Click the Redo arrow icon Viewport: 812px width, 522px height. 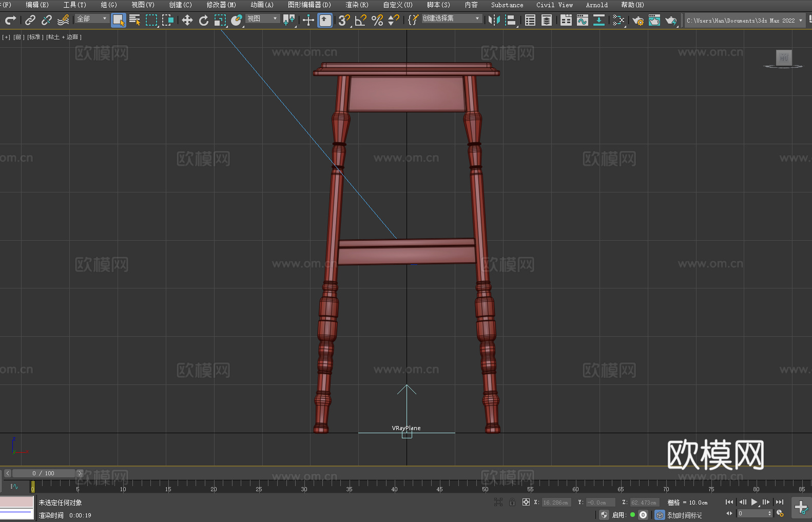[10, 20]
